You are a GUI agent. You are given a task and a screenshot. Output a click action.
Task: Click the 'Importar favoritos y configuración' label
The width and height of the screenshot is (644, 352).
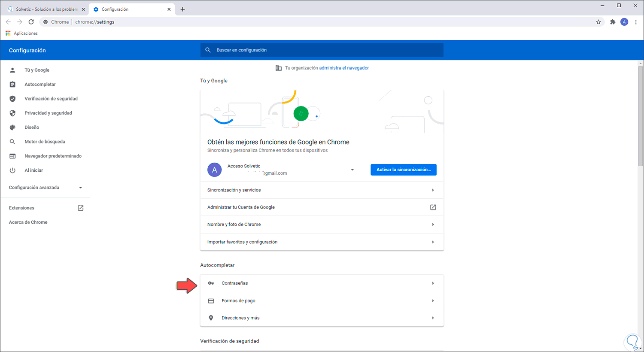[x=242, y=242]
